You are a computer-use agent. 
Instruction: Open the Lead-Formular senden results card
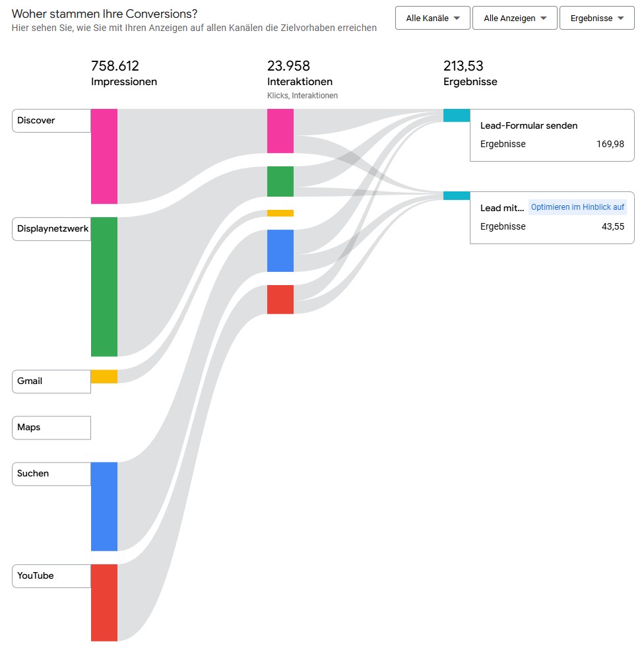point(552,135)
